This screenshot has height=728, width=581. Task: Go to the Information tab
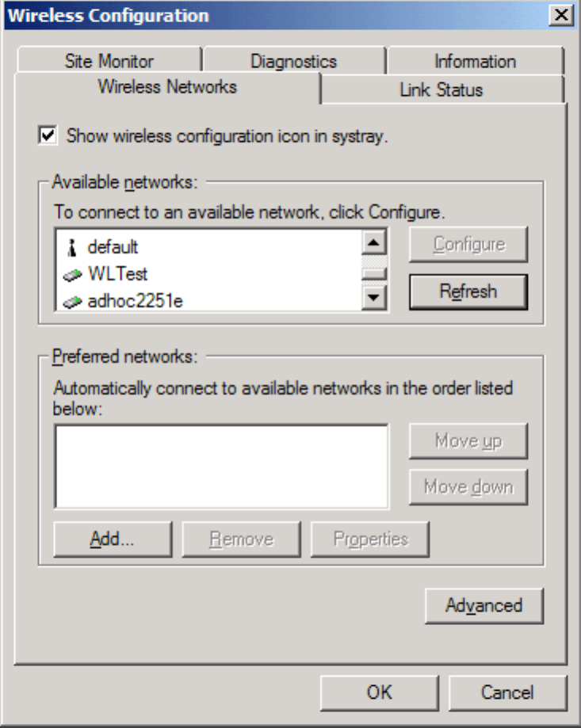coord(474,61)
